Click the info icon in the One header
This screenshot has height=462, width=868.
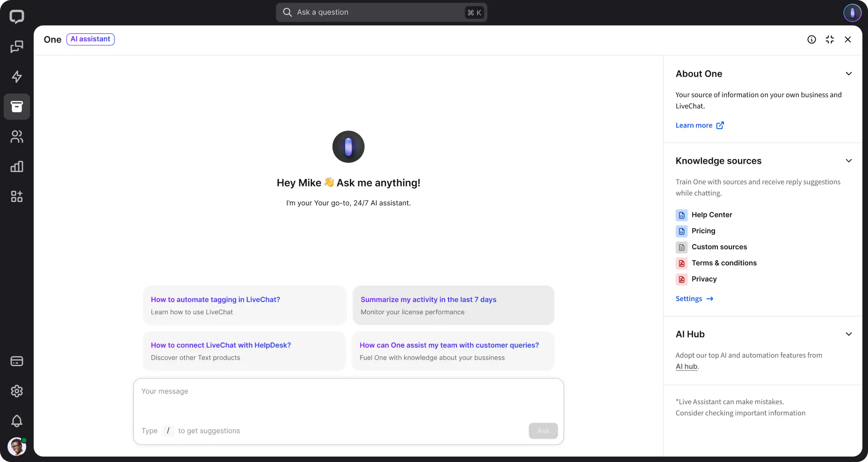click(x=811, y=39)
